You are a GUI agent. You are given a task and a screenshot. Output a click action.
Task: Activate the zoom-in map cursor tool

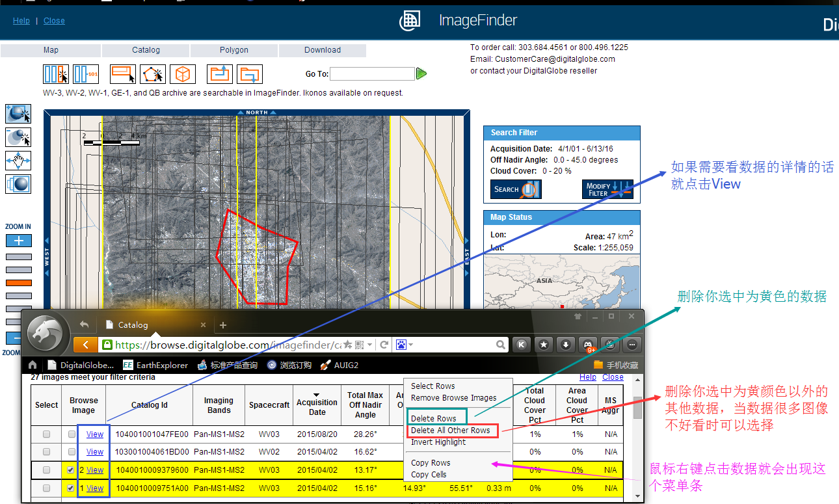coord(18,114)
